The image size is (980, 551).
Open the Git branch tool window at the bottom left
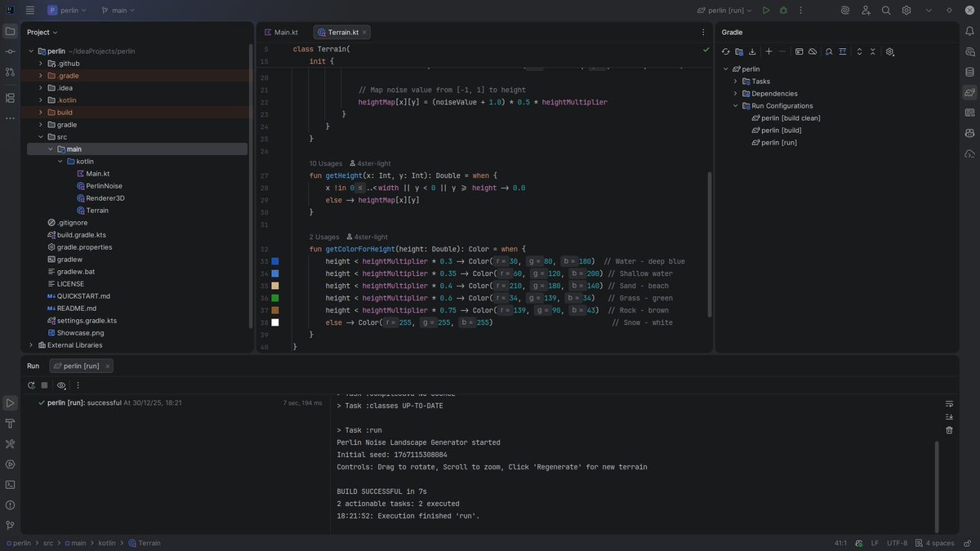[x=10, y=525]
